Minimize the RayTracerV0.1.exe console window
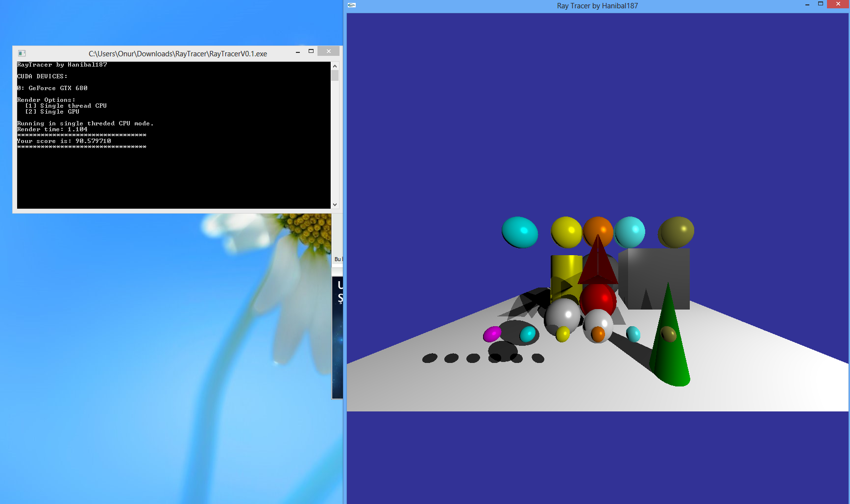Image resolution: width=850 pixels, height=504 pixels. [x=298, y=52]
